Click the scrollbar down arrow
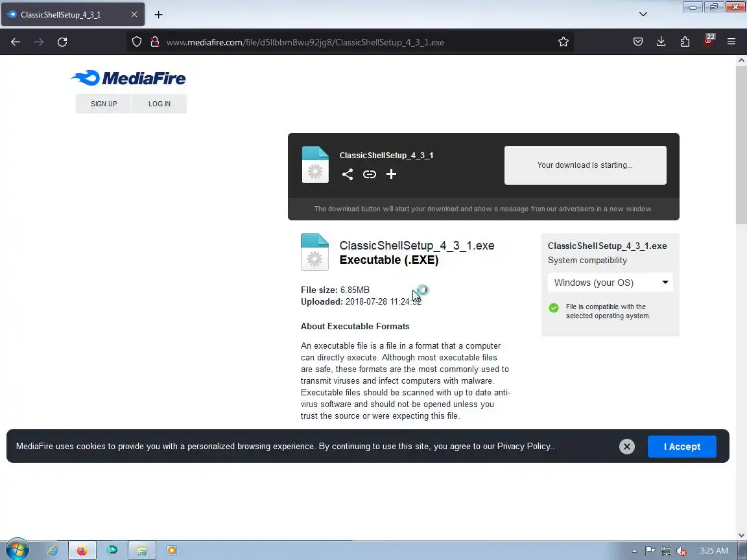This screenshot has width=747, height=560. click(741, 535)
